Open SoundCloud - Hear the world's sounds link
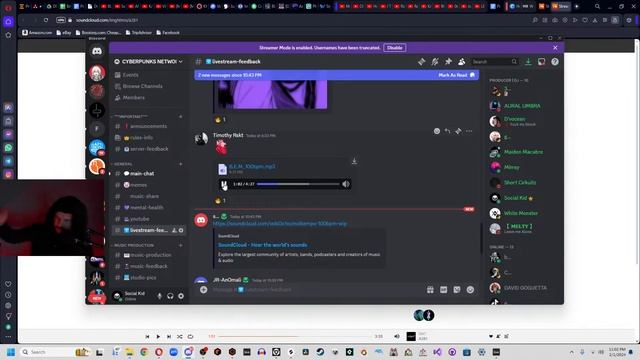The image size is (640, 360). [262, 245]
